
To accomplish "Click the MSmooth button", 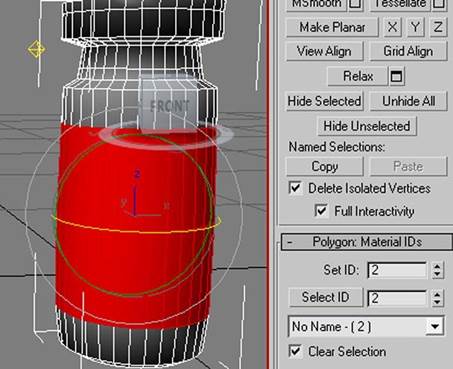I will [317, 4].
